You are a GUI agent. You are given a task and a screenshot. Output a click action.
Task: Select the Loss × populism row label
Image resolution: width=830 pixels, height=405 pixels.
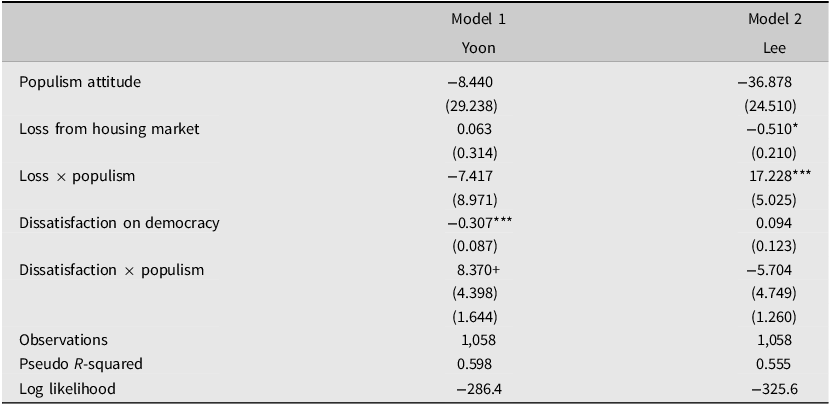click(x=77, y=176)
